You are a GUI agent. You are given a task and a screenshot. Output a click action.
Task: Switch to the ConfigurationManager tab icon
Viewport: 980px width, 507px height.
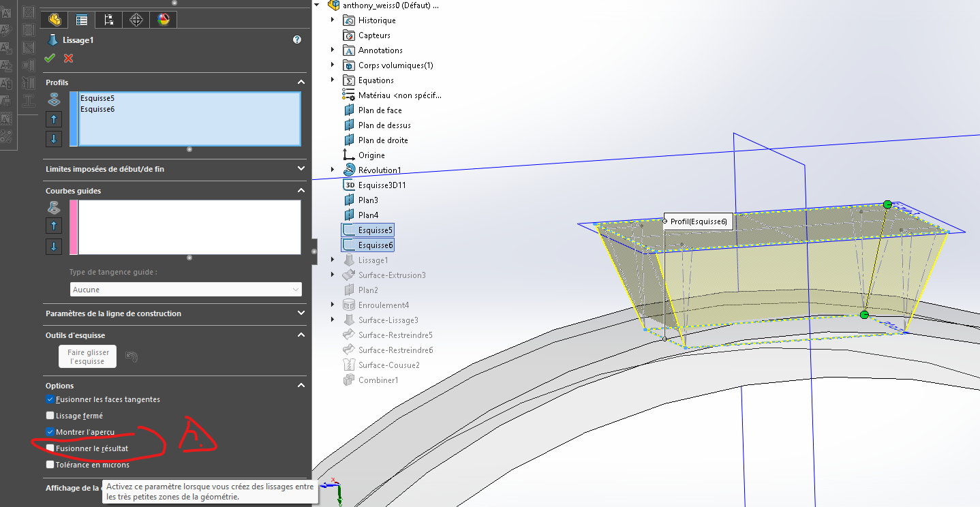[109, 20]
